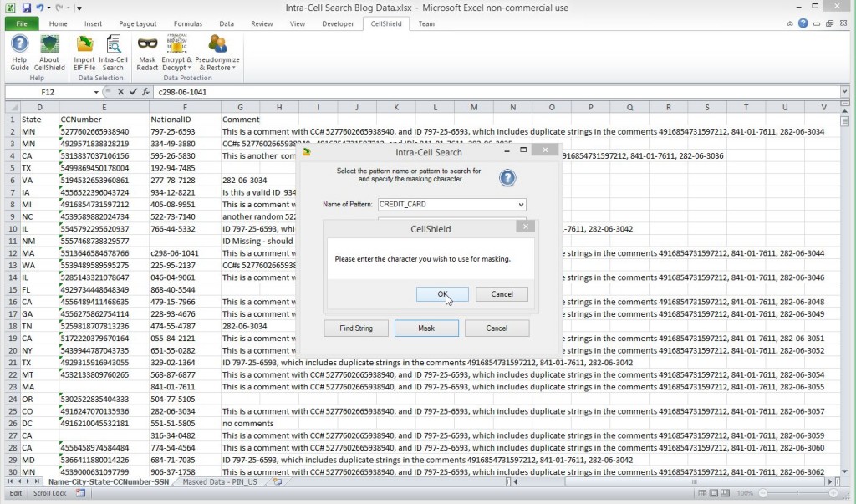
Task: Click the vertical scrollbar down arrow
Action: click(x=845, y=471)
